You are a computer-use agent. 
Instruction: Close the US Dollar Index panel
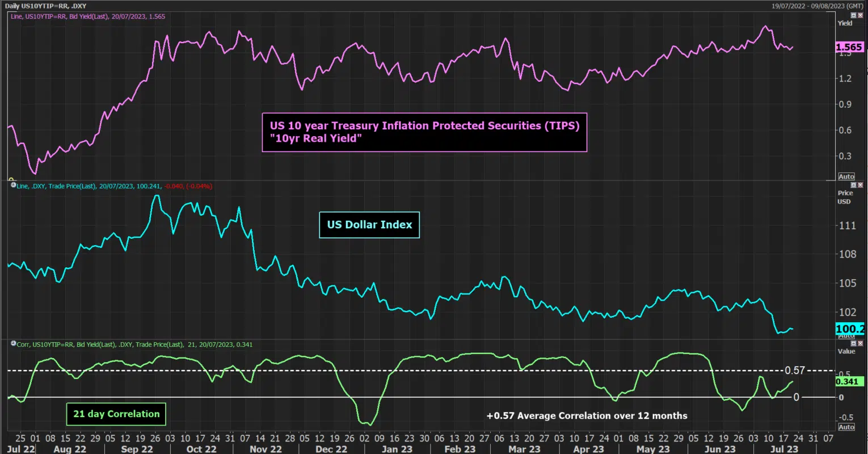(860, 185)
